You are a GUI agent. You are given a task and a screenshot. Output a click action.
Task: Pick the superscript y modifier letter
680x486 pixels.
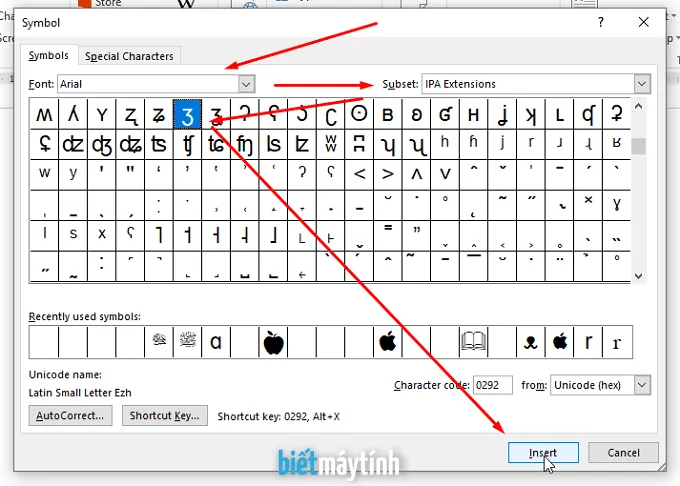coord(73,175)
